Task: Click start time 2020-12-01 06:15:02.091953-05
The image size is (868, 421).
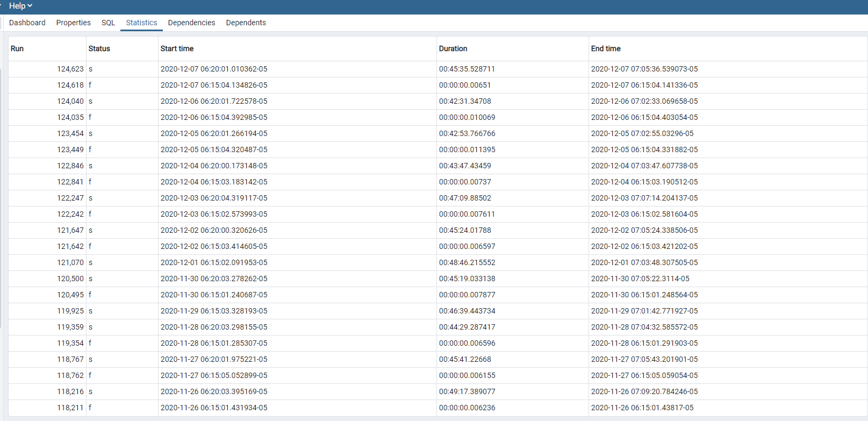Action: point(214,262)
